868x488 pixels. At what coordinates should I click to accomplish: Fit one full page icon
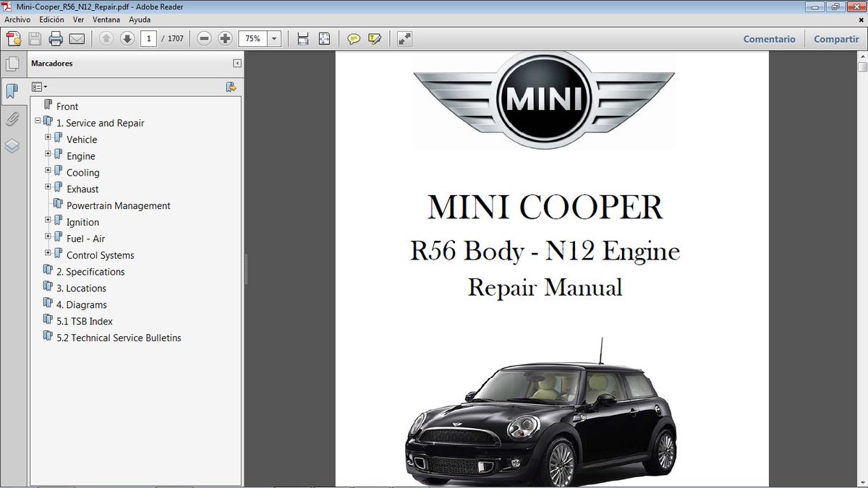(x=324, y=39)
